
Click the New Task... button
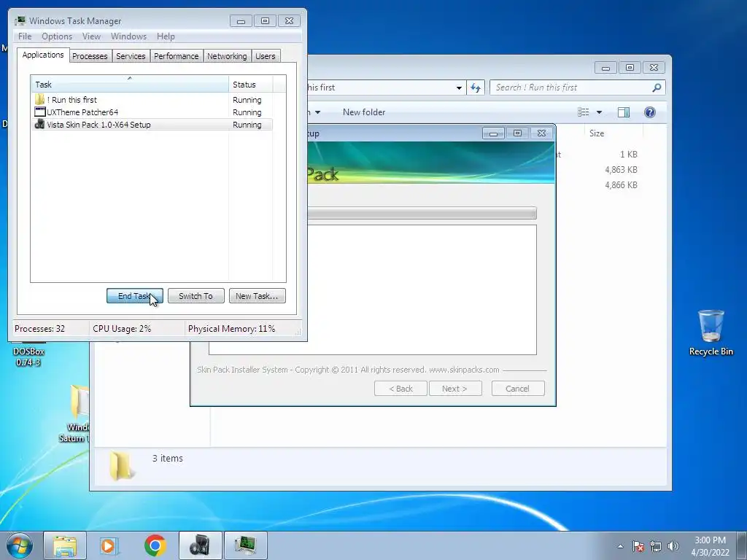coord(258,296)
